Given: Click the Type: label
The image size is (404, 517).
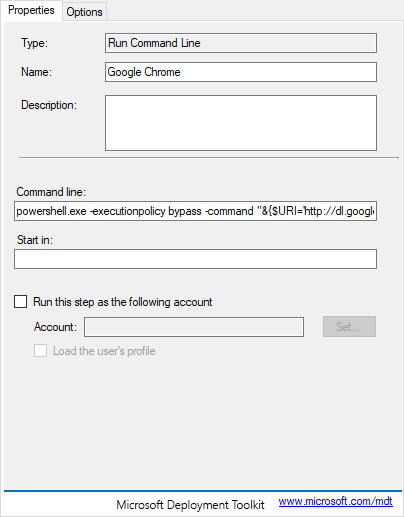Looking at the screenshot, I should coord(34,43).
